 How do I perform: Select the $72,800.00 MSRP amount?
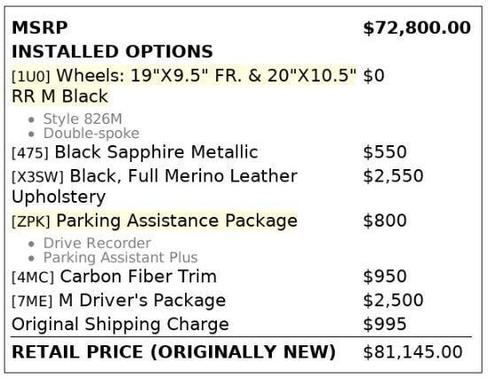coord(417,28)
